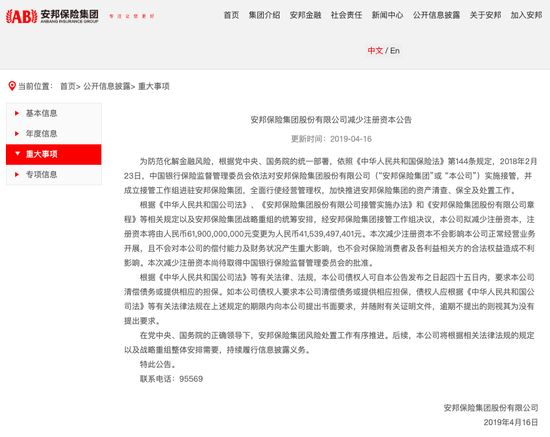Go to 首页 in the breadcrumb
The image size is (550, 437).
tap(68, 86)
